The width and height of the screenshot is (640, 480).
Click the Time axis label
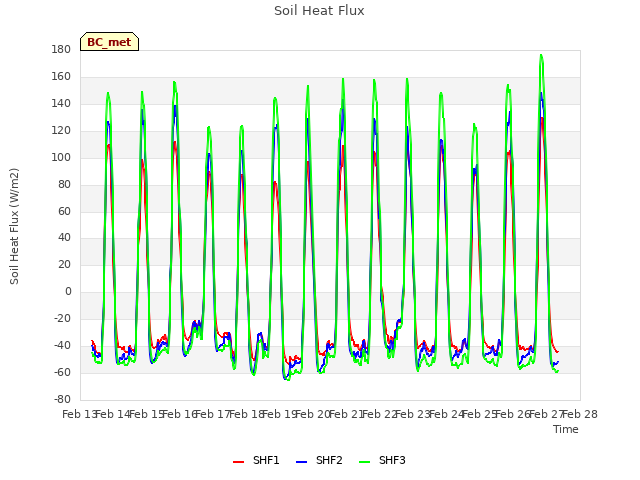tap(566, 429)
